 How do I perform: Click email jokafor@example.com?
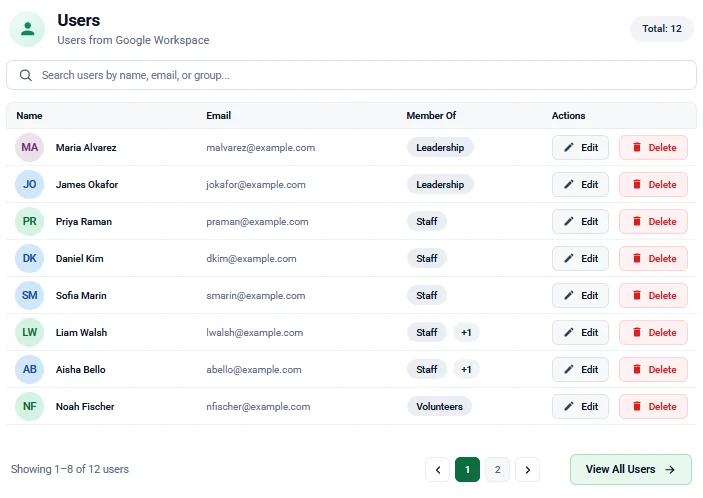[256, 184]
